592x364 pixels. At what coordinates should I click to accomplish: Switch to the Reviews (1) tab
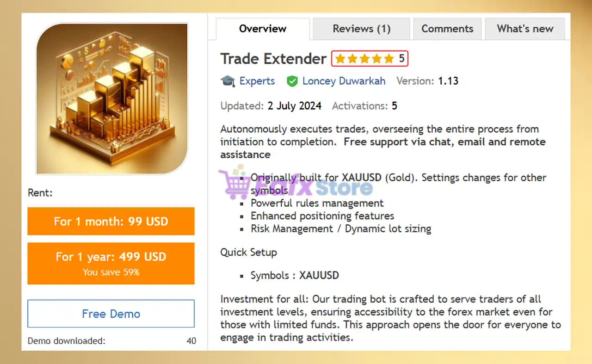click(361, 29)
